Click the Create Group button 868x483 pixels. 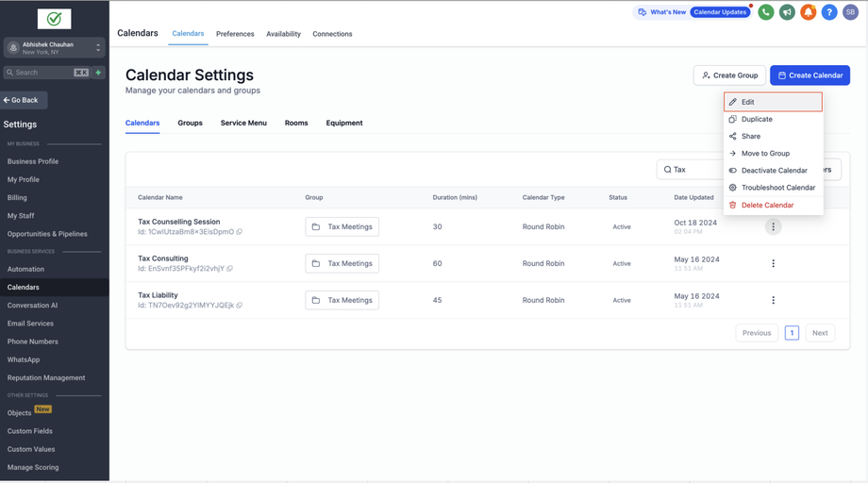coord(729,75)
